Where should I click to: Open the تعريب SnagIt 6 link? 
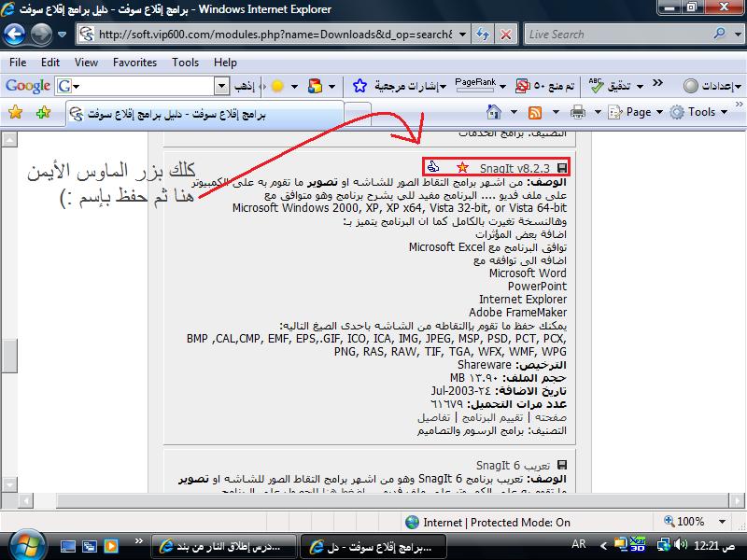(x=513, y=465)
